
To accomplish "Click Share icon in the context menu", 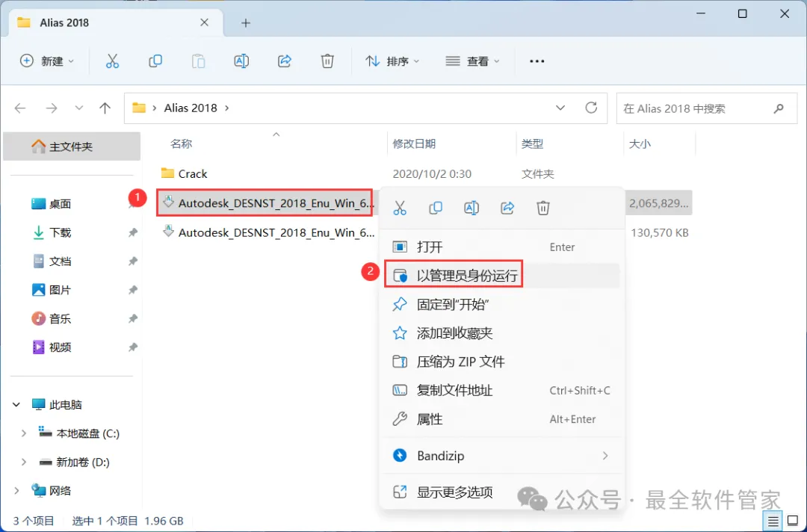I will coord(507,208).
